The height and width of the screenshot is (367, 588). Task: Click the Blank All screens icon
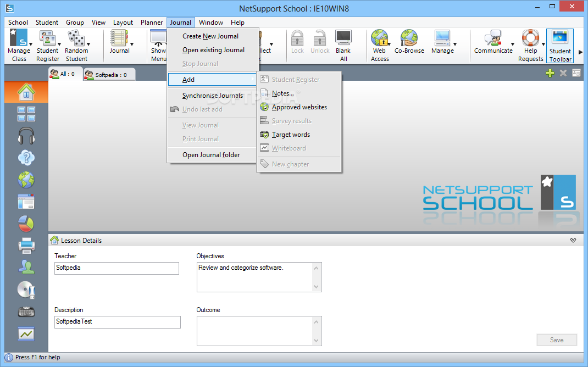(x=343, y=46)
